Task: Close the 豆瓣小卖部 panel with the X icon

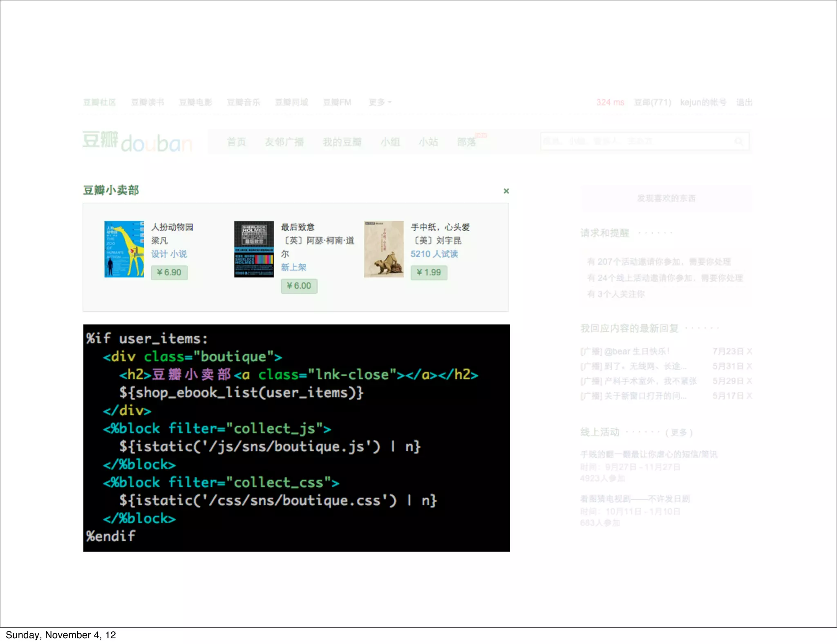Action: [506, 191]
